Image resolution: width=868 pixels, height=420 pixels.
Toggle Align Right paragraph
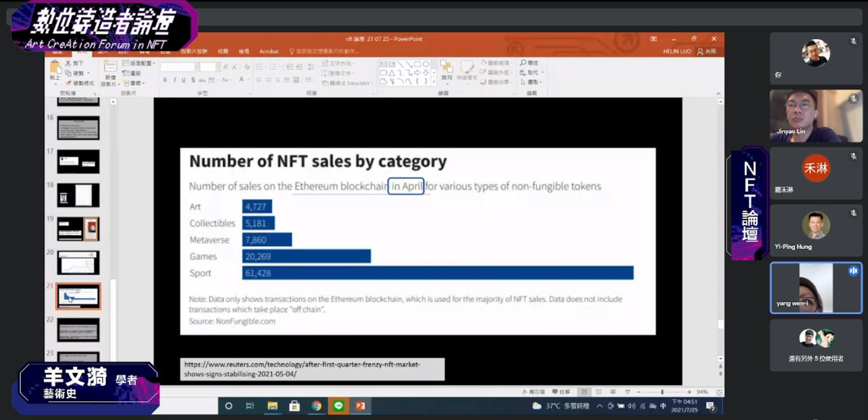tap(278, 80)
